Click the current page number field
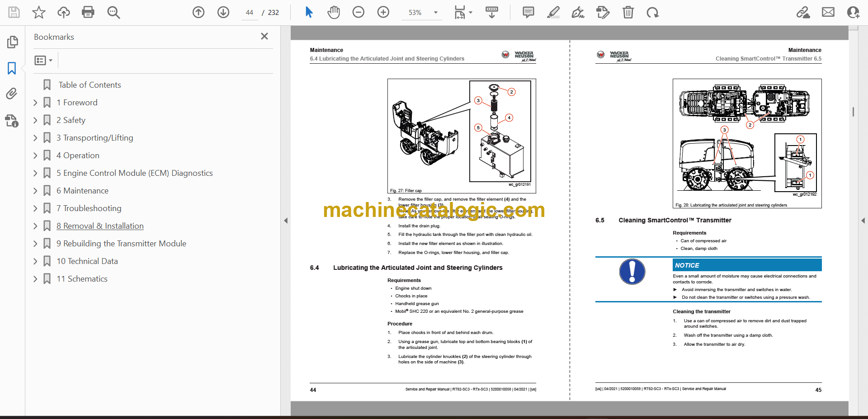This screenshot has width=868, height=419. 250,13
